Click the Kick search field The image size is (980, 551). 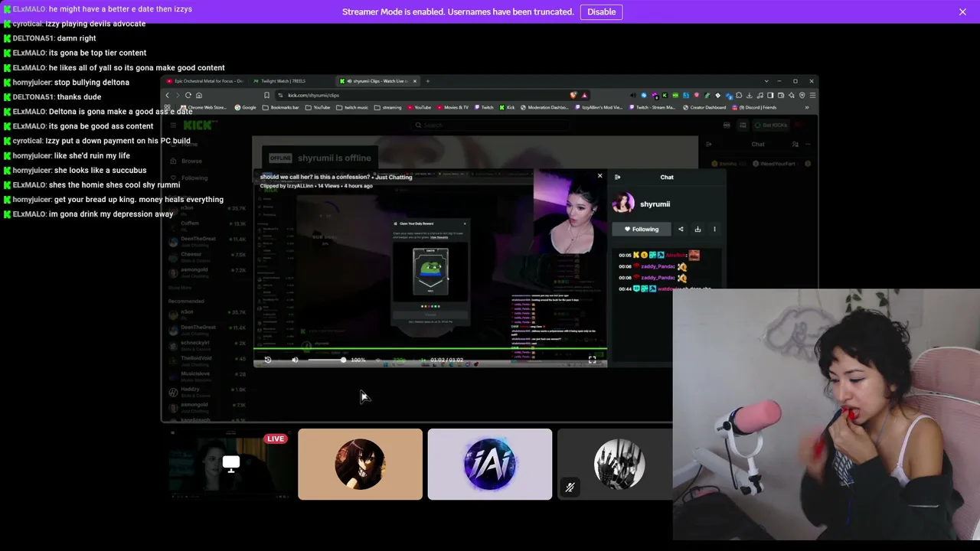pos(490,125)
